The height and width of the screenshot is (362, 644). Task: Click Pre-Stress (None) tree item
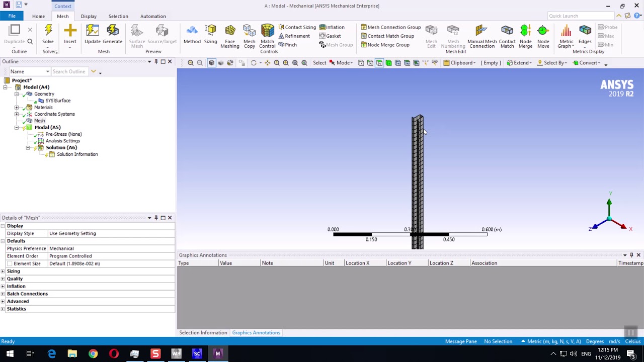63,134
